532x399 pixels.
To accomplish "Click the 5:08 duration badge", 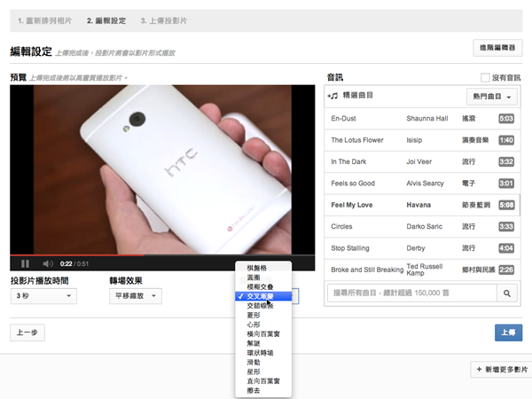I will tap(506, 205).
